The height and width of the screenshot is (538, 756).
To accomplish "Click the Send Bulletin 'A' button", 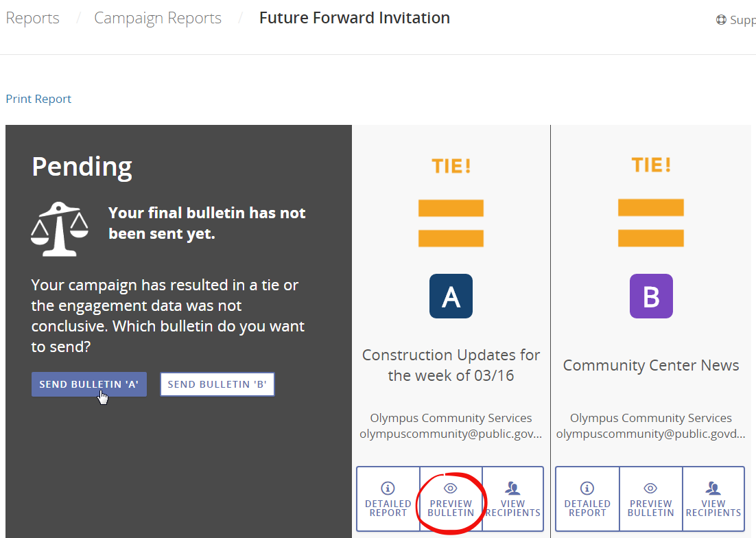I will coord(88,384).
